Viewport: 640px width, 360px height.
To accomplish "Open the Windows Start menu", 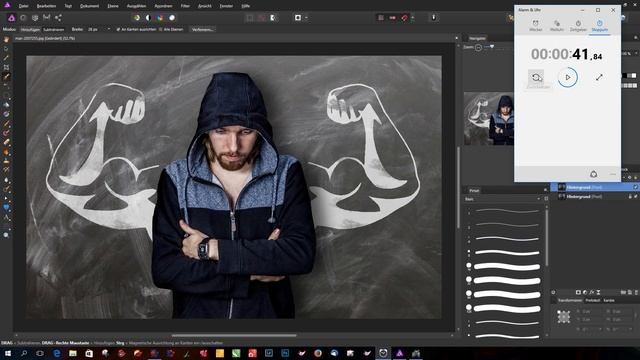I will point(7,353).
